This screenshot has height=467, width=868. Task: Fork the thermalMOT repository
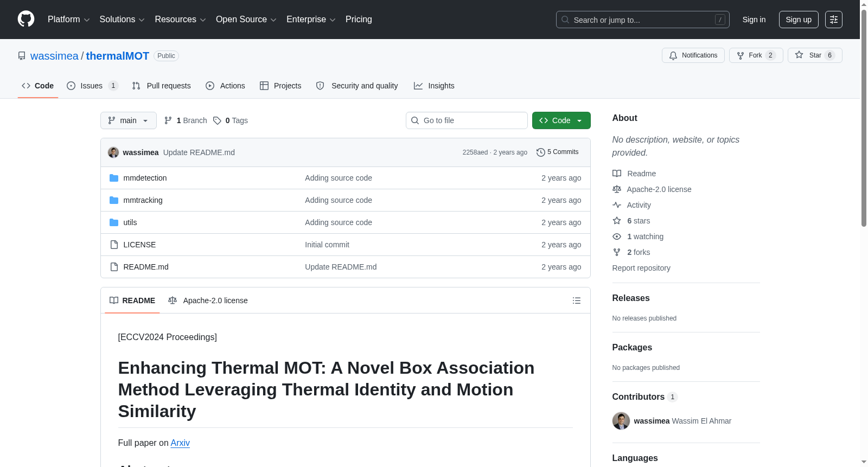756,55
